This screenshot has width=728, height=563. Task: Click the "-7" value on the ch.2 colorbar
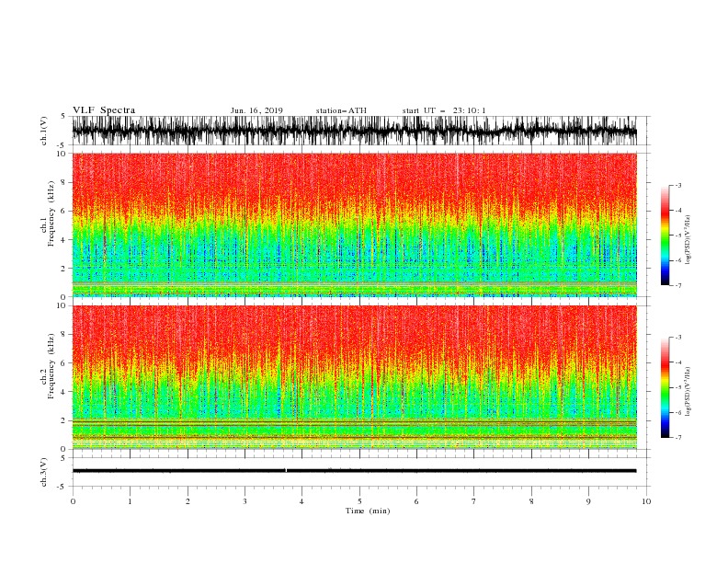click(677, 438)
